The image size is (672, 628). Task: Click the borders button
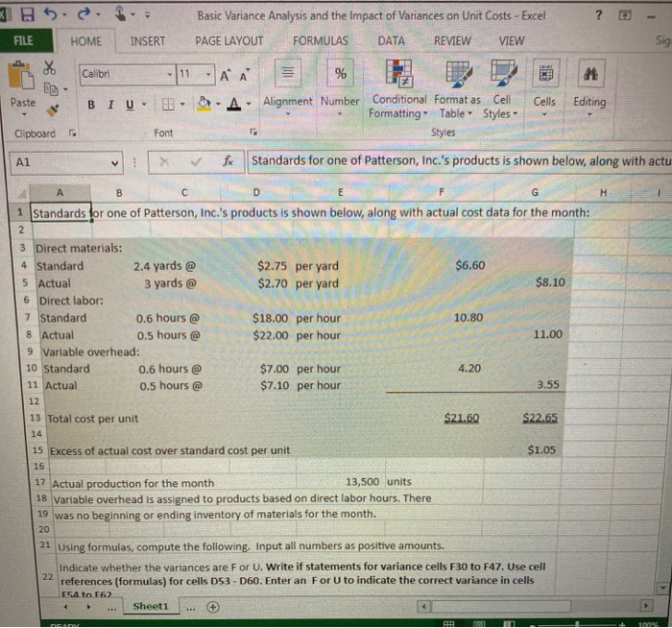coord(168,104)
